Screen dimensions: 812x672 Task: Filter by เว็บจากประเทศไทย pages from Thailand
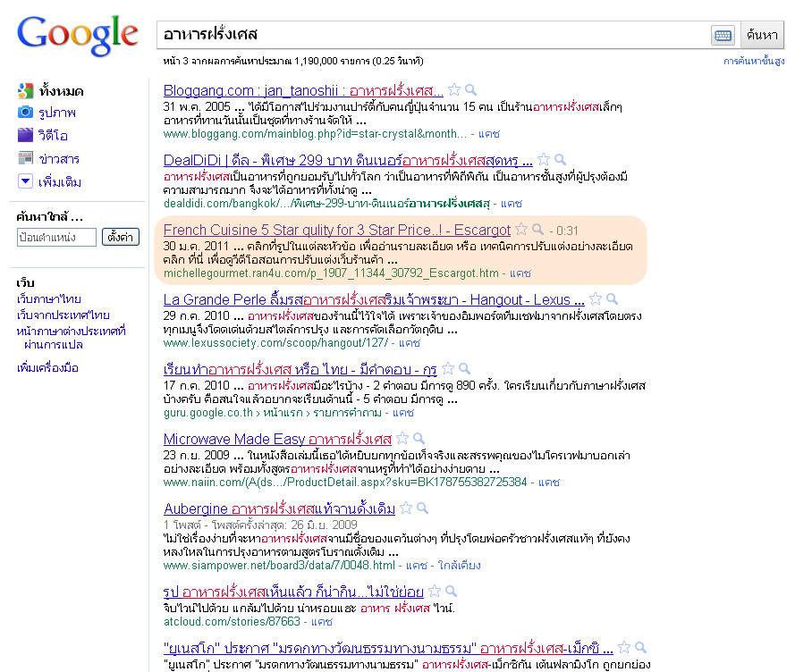click(x=63, y=315)
